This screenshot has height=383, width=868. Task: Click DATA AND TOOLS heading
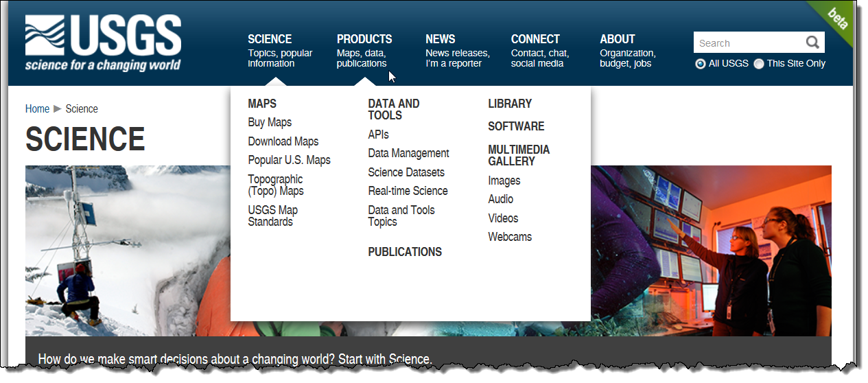[x=394, y=110]
